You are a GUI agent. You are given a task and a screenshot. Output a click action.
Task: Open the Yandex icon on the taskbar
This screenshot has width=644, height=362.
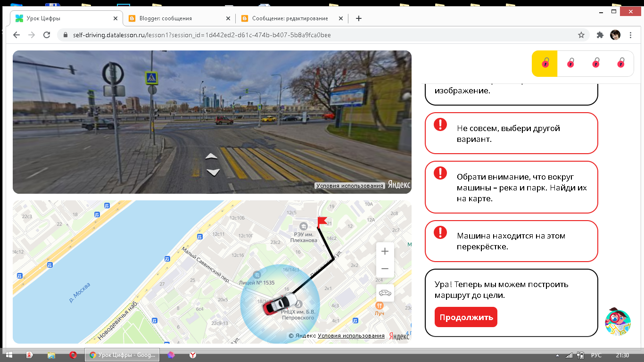(29, 355)
